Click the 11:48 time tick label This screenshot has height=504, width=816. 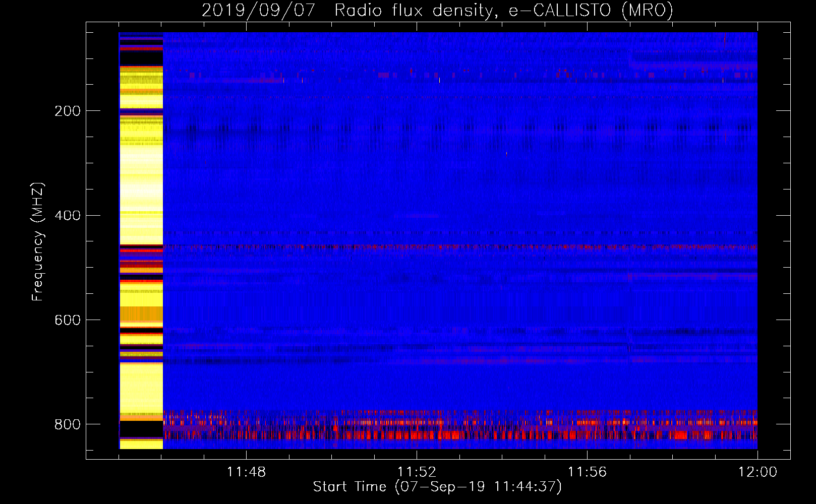246,472
